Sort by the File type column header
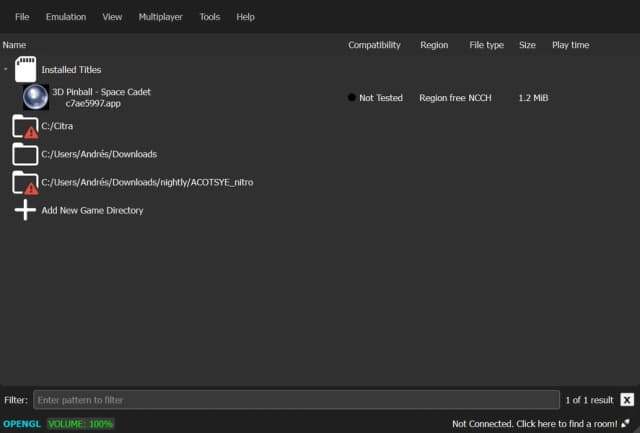This screenshot has height=433, width=640. [487, 45]
